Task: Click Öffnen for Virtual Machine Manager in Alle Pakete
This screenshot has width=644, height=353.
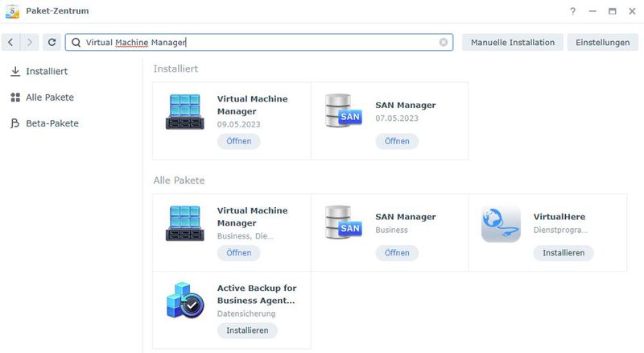Action: [238, 252]
